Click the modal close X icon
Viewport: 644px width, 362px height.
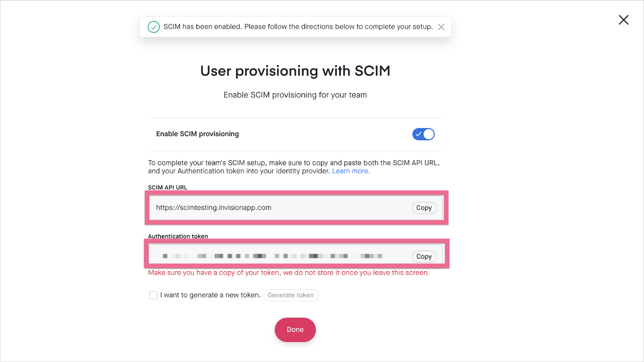(623, 19)
